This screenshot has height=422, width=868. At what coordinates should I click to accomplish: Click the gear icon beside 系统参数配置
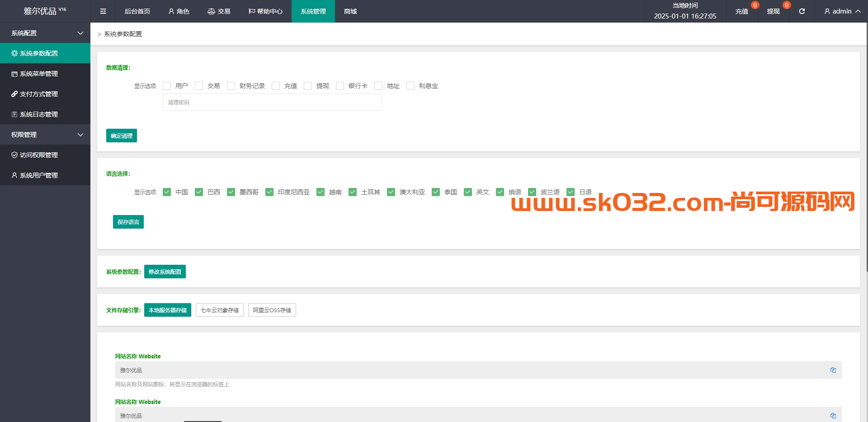tap(14, 53)
